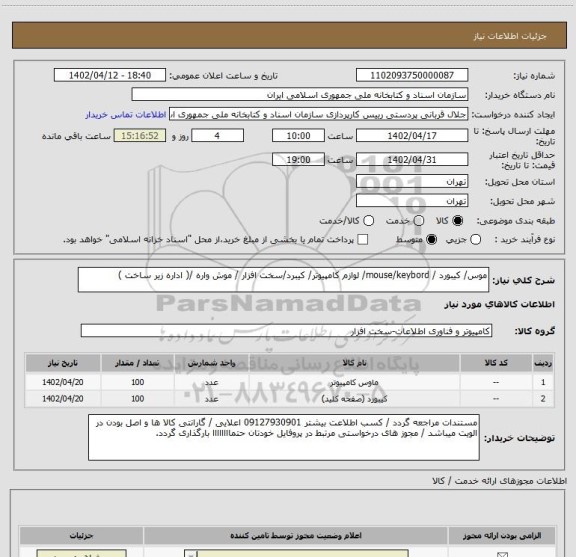Click the نام کالا column header
576x557 pixels.
coord(354,363)
